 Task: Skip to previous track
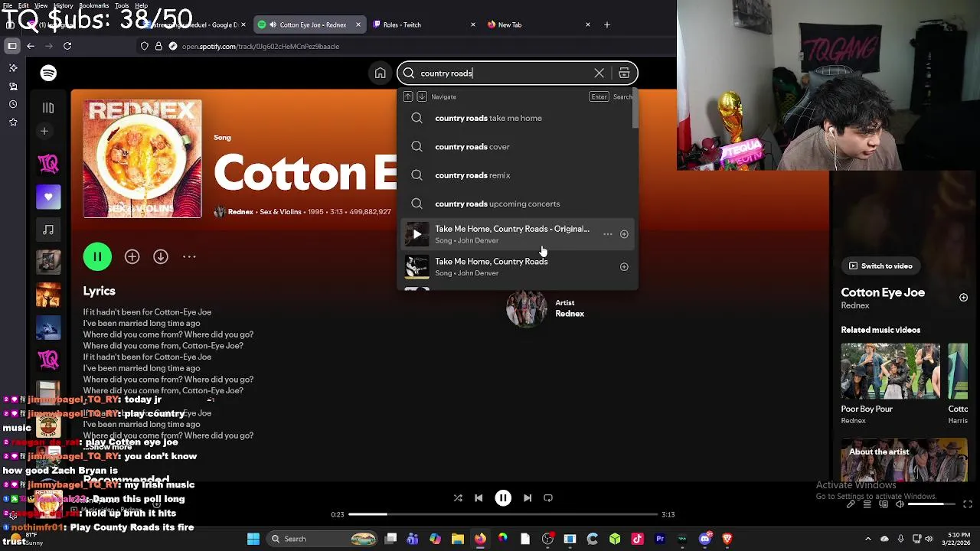pyautogui.click(x=479, y=498)
